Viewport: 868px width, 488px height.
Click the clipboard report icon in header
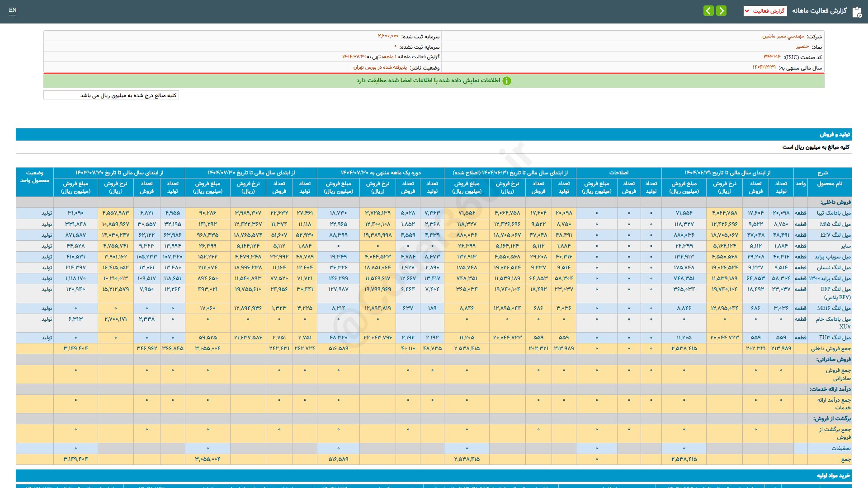point(857,12)
